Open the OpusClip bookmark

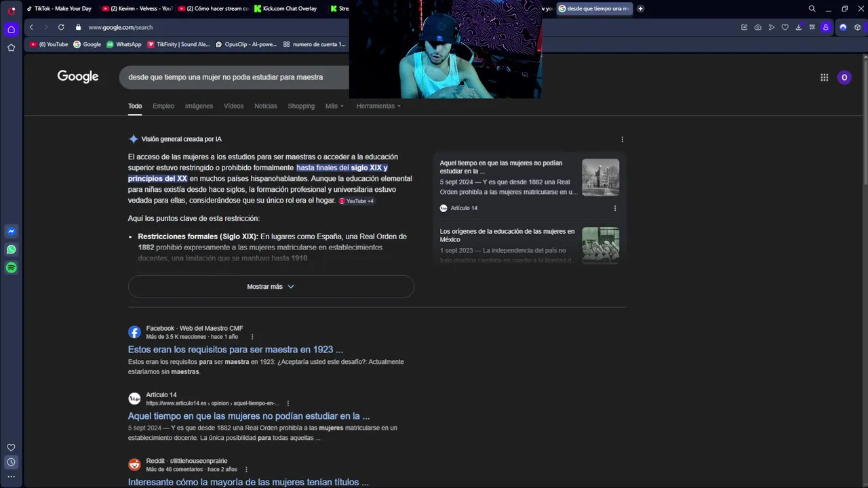[x=245, y=44]
